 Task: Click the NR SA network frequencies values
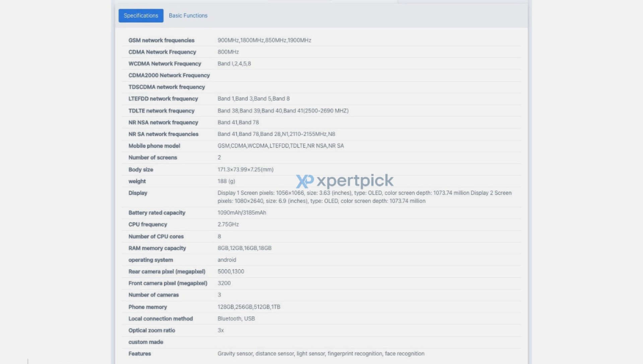click(276, 134)
